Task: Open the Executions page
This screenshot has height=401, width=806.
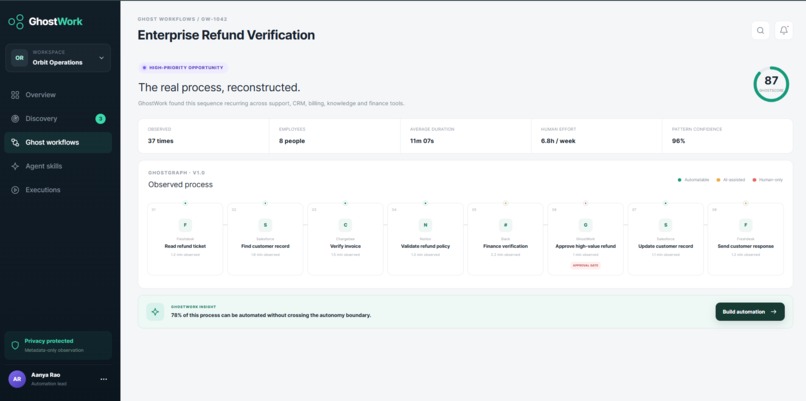Action: (x=58, y=190)
